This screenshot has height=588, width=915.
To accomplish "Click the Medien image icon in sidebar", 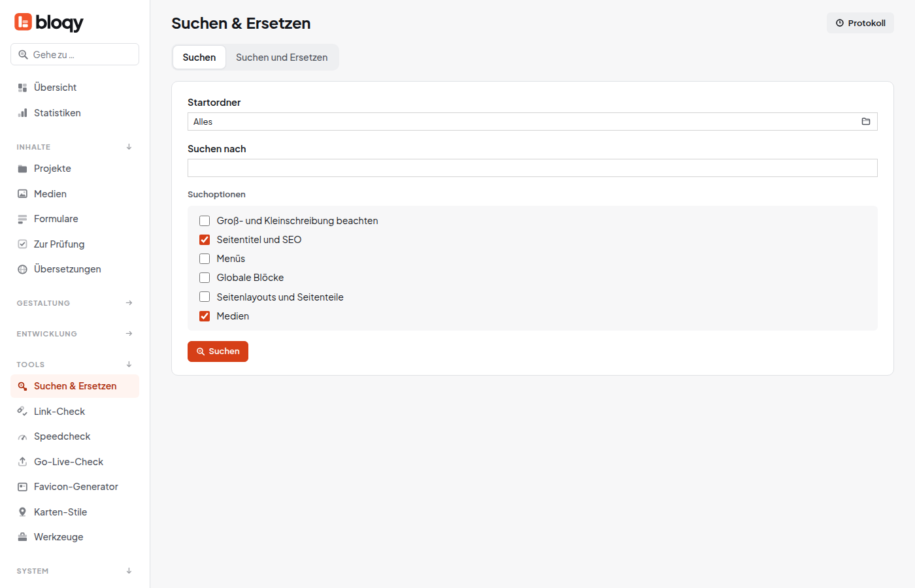I will tap(22, 194).
